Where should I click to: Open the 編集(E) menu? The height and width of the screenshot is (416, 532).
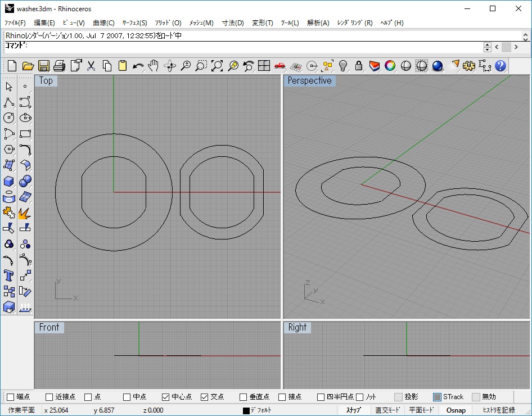[x=44, y=22]
